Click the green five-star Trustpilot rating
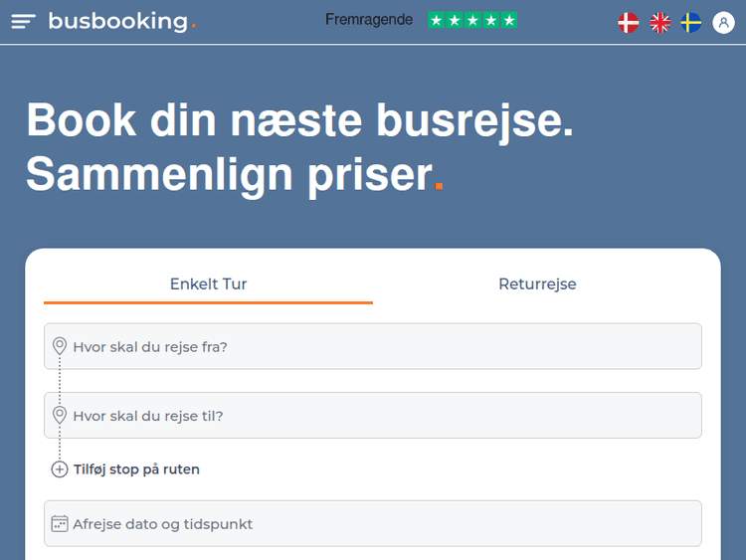 [x=472, y=20]
